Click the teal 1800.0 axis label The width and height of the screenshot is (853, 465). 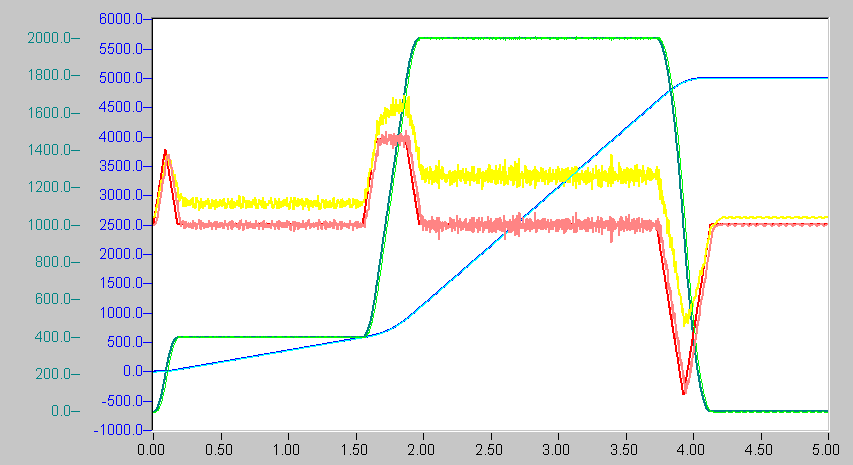point(49,75)
